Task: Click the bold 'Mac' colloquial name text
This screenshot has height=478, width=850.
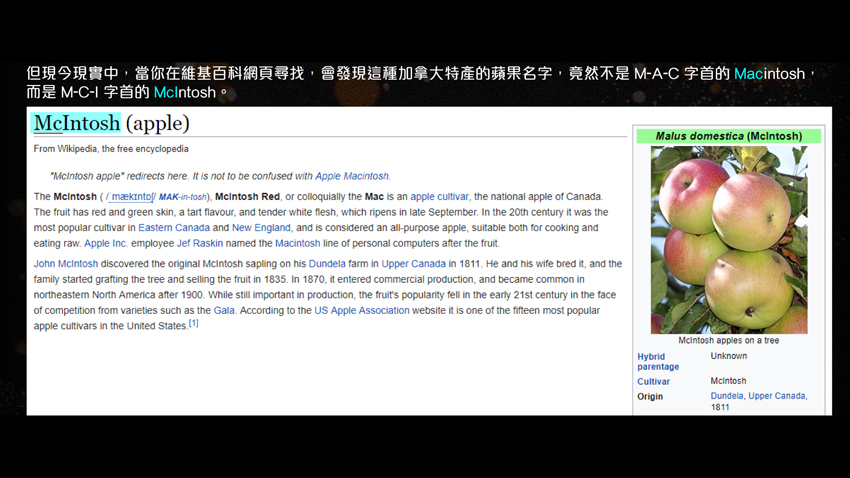Action: [374, 197]
